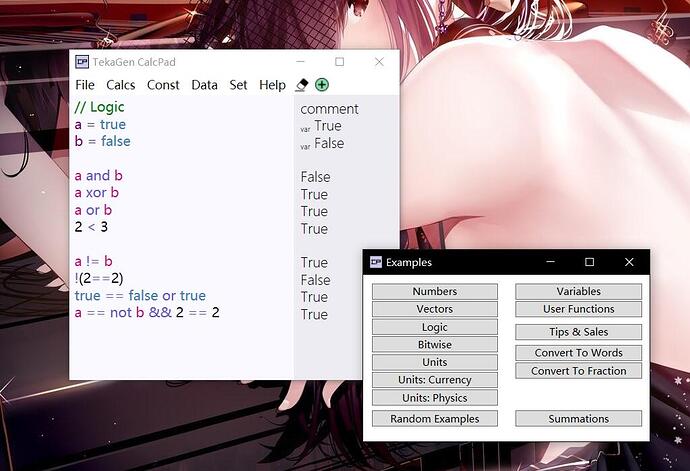Click the '2 < 3' expression

tap(91, 227)
